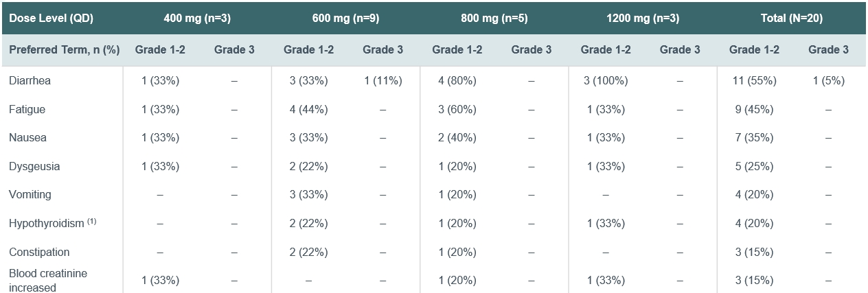Click the Constipation row label
The width and height of the screenshot is (868, 293).
[x=39, y=252]
